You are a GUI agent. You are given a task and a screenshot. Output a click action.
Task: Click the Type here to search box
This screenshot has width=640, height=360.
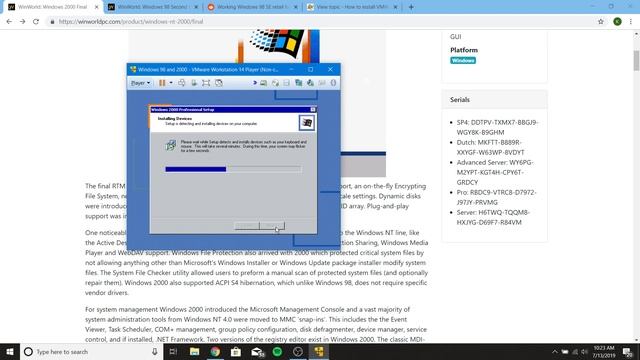pos(91,351)
